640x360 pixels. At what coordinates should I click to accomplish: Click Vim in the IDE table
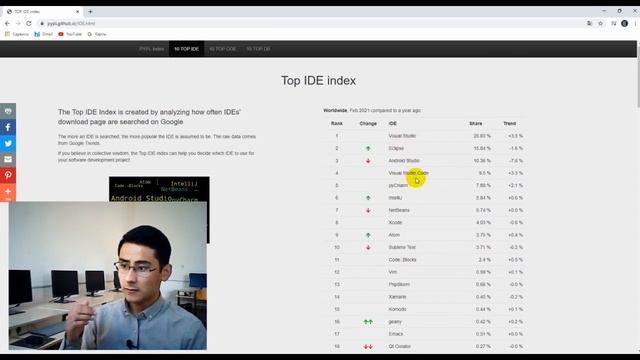[393, 272]
